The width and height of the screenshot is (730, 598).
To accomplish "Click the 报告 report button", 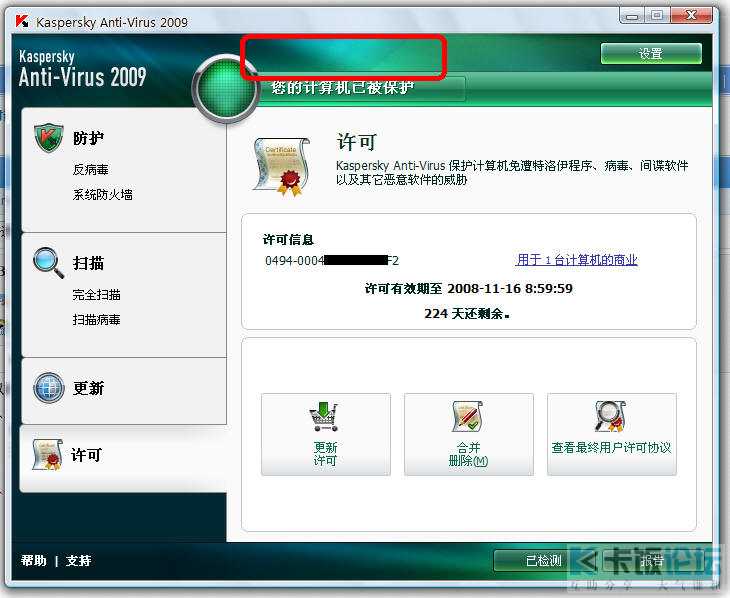I will 652,561.
